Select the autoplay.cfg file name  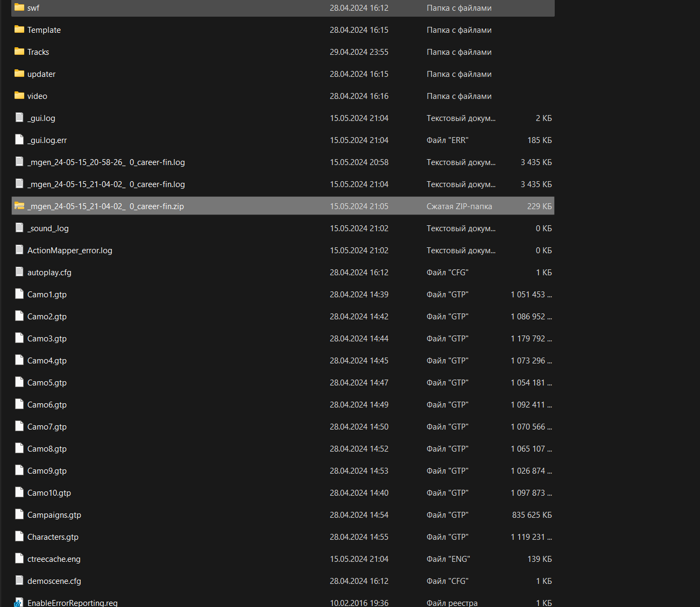(x=50, y=273)
